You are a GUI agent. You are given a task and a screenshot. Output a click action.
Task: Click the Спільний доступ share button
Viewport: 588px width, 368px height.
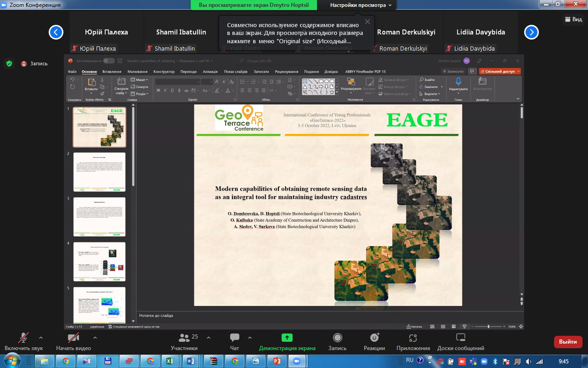pyautogui.click(x=500, y=71)
